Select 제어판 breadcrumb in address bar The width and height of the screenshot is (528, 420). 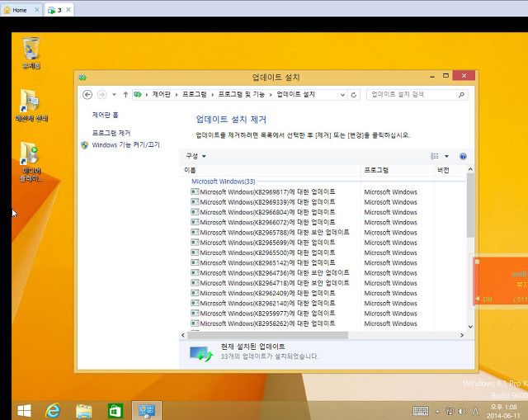coord(162,94)
